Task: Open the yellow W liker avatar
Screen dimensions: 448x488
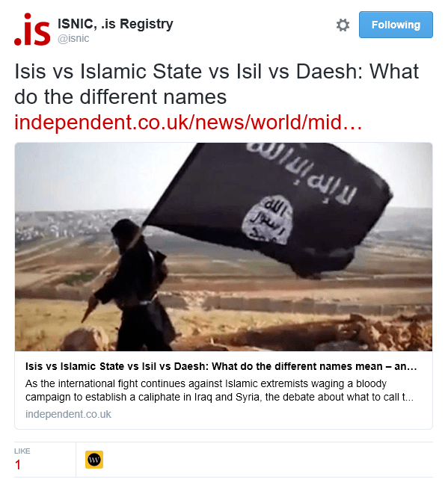Action: click(94, 460)
